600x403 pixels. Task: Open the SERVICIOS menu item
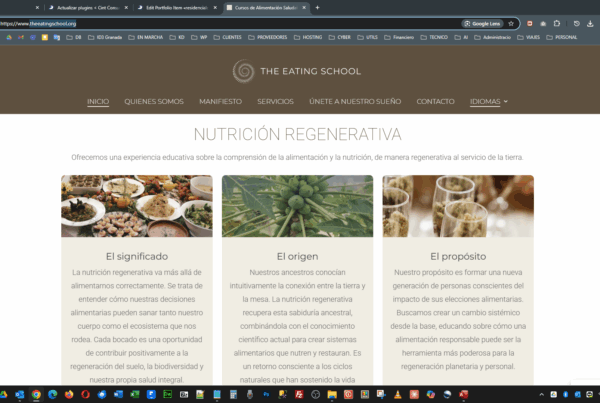pyautogui.click(x=275, y=101)
